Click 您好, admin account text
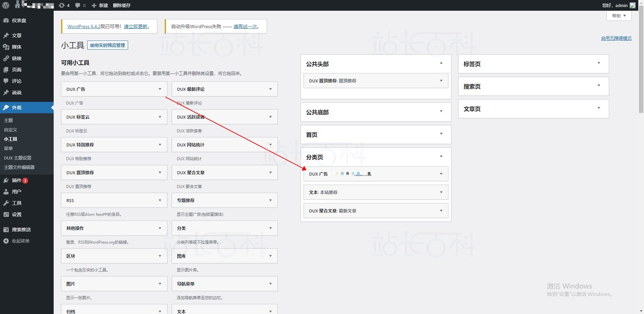The image size is (644, 314). tap(615, 5)
